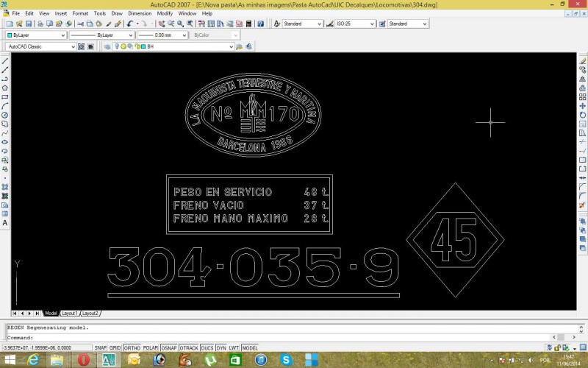The height and width of the screenshot is (368, 588).
Task: Open the Standard table style dropdown
Action: click(407, 24)
